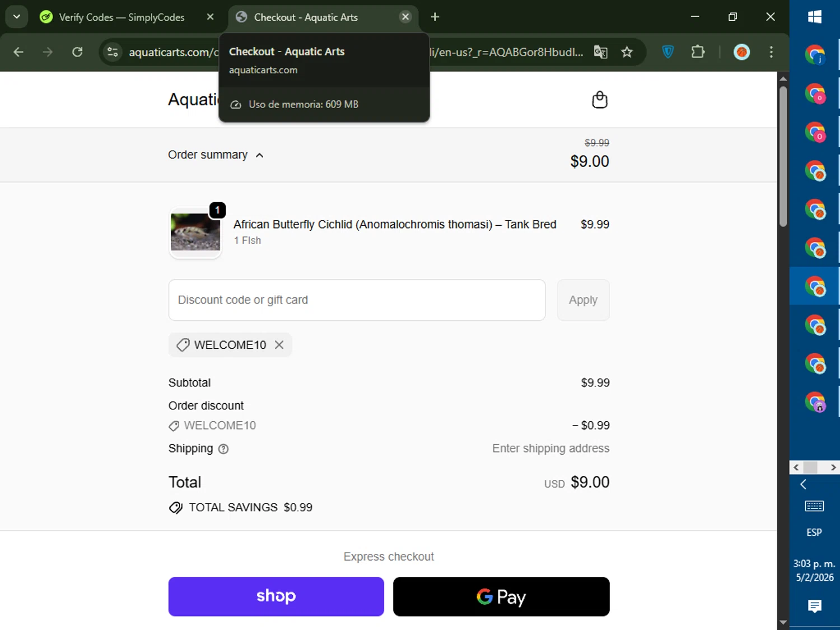The width and height of the screenshot is (840, 630).
Task: Click the '− $0.99' discount amount
Action: point(591,426)
